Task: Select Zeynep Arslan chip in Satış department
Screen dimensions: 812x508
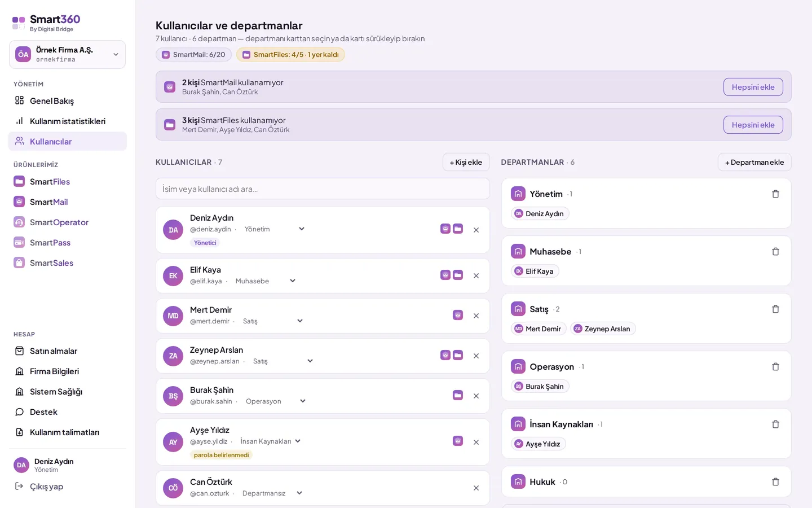Action: (x=603, y=329)
